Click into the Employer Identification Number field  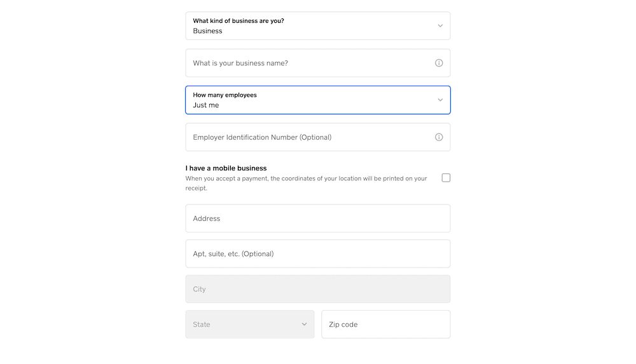pos(318,137)
